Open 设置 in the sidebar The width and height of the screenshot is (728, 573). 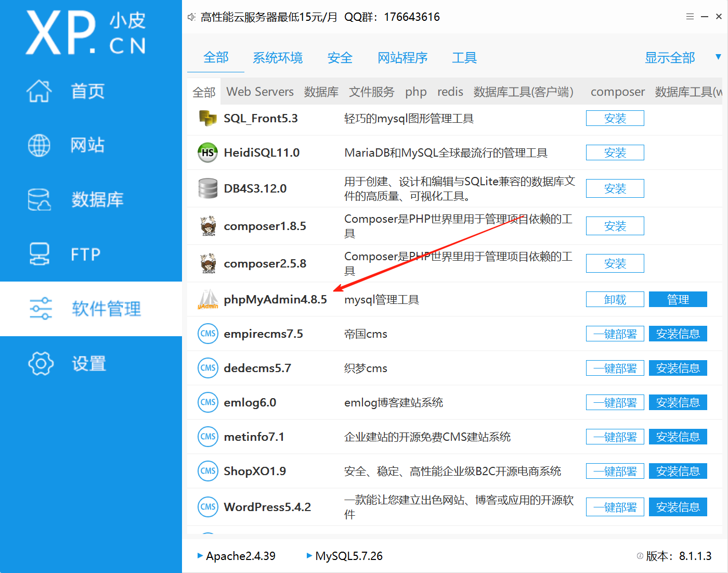click(89, 363)
